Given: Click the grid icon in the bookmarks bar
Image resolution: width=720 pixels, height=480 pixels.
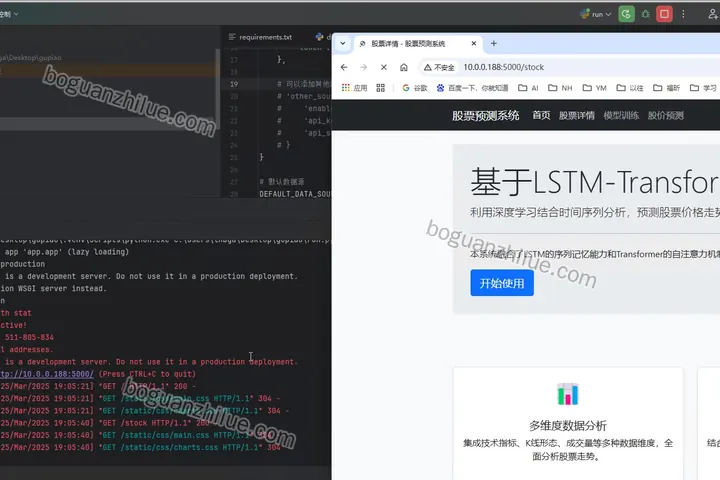Looking at the screenshot, I should (380, 88).
